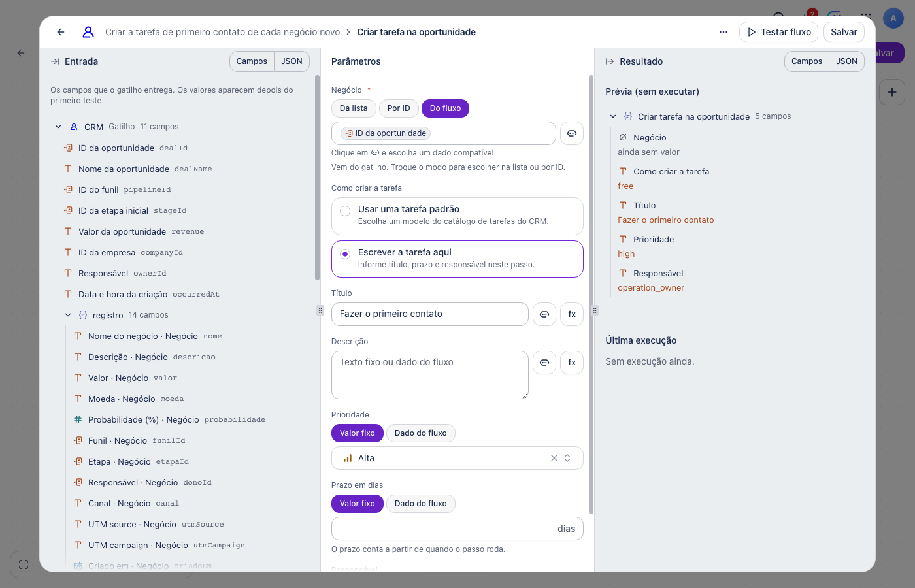Screen dimensions: 915x588
Task: Go to the flow name breadcrumb link
Action: pos(223,32)
